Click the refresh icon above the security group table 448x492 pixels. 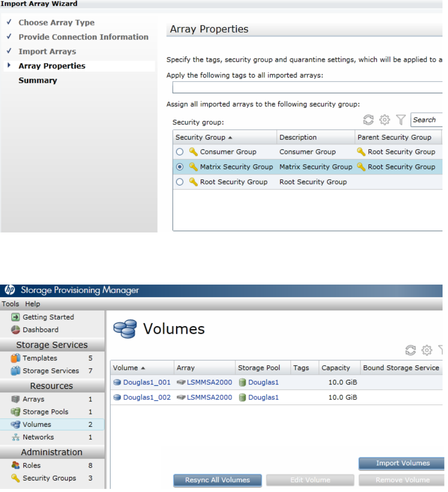pos(368,120)
